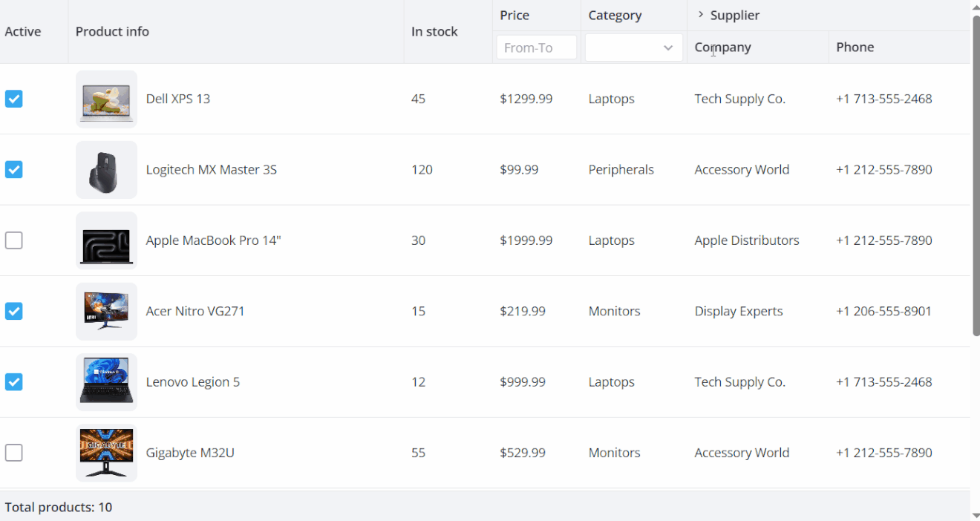Click the vertical scrollbar thumb
Viewport: 980px width, 521px height.
click(976, 174)
